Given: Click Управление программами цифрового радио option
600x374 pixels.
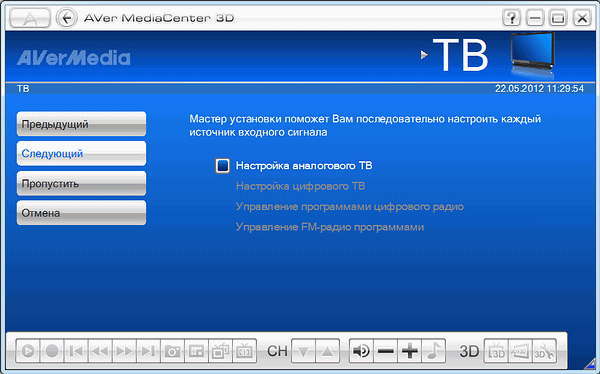Looking at the screenshot, I should pyautogui.click(x=350, y=207).
